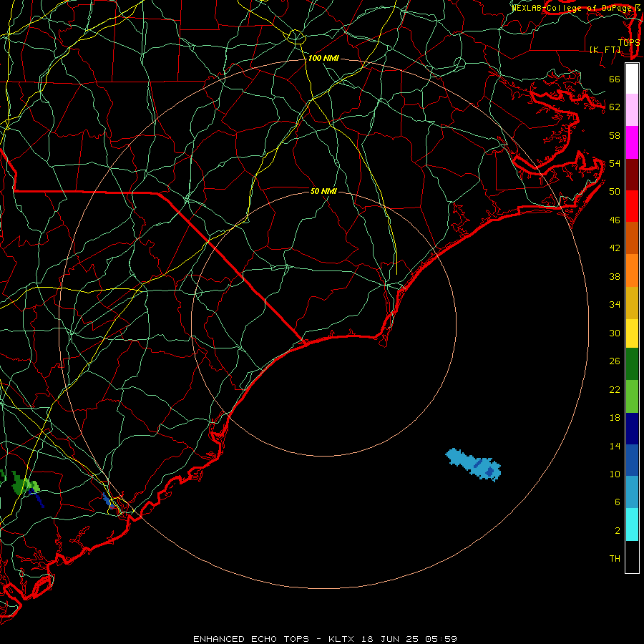The height and width of the screenshot is (644, 644).
Task: Click the bright yellow legend swatch
Action: click(x=632, y=333)
